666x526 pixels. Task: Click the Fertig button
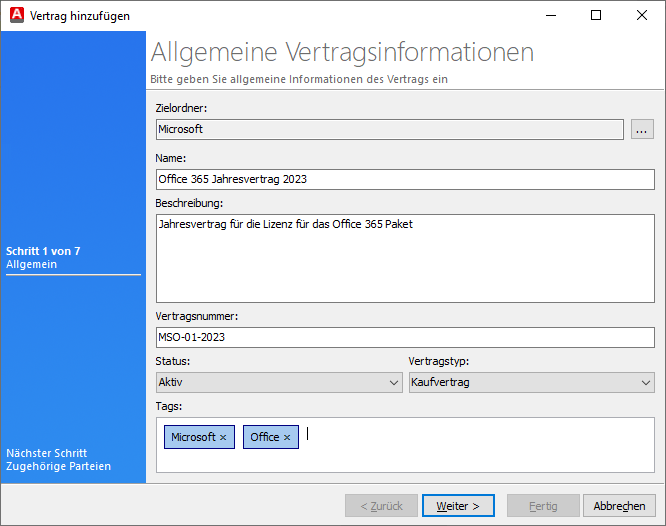coord(543,506)
